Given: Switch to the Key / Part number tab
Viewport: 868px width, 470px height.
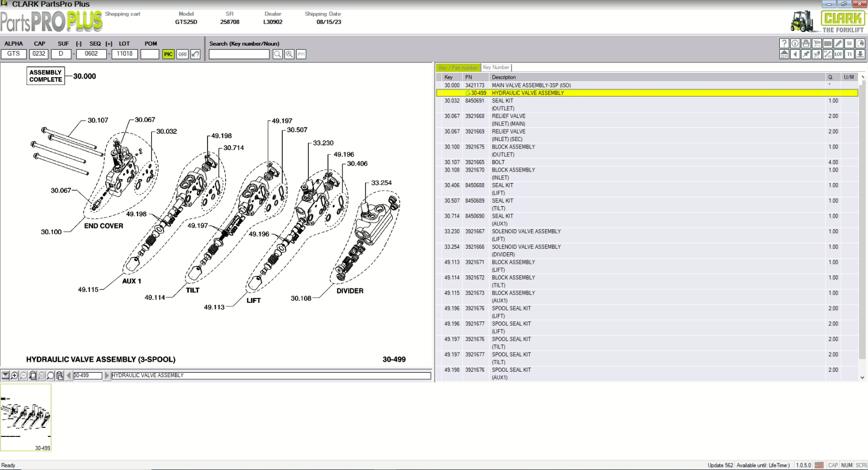Looking at the screenshot, I should [x=458, y=68].
